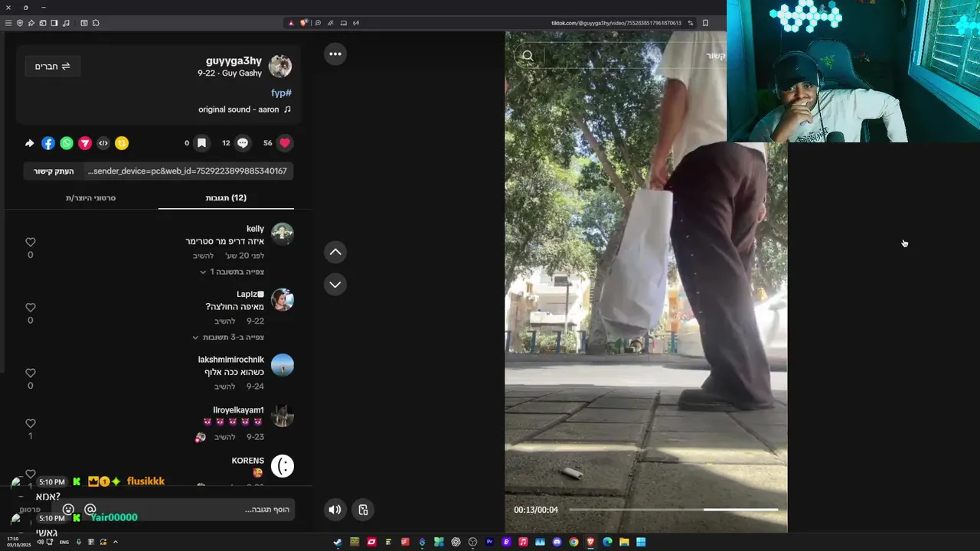
Task: Switch to the סרטוני היוצר/ת creator videos tab
Action: click(x=90, y=197)
